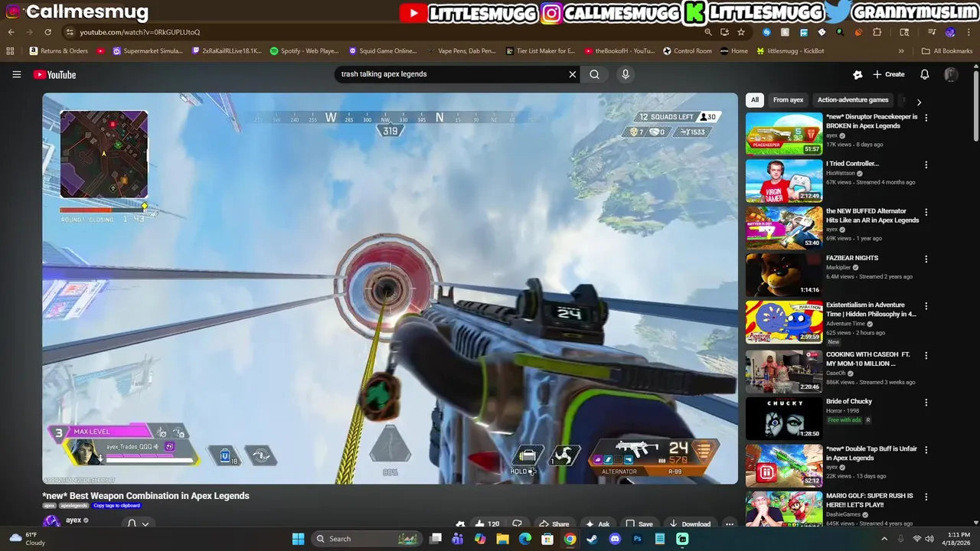Open littlesmugg - KickBot bookmark
Viewport: 980px width, 551px height.
click(x=790, y=51)
